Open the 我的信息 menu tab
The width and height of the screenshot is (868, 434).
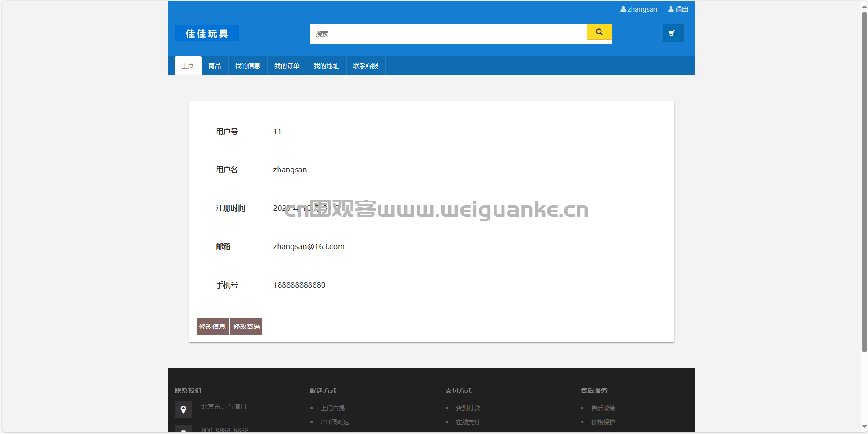pos(248,66)
